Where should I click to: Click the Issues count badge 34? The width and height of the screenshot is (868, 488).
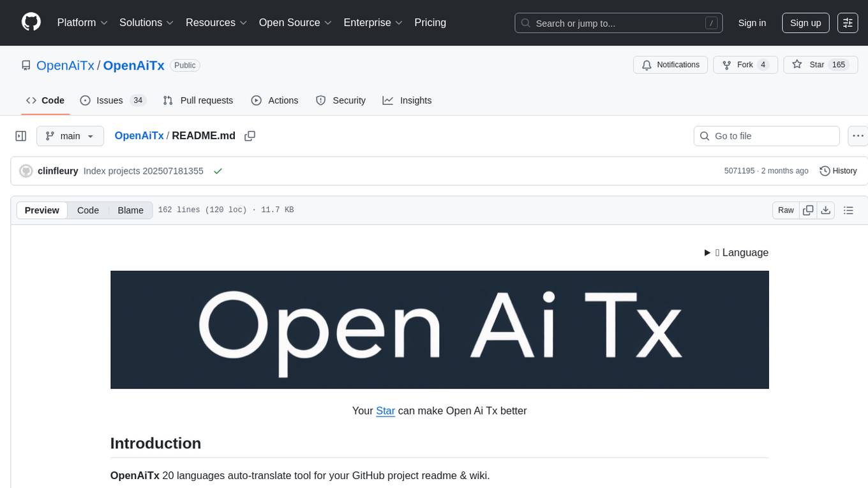138,100
